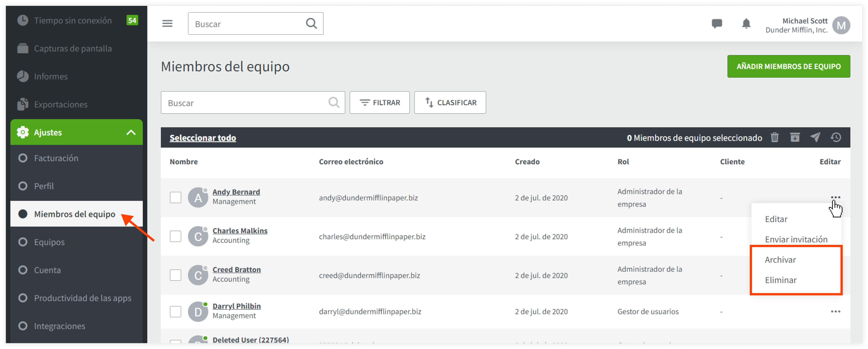Choose Enviar invitación from the menu
Viewport: 868px width, 349px height.
tap(796, 239)
